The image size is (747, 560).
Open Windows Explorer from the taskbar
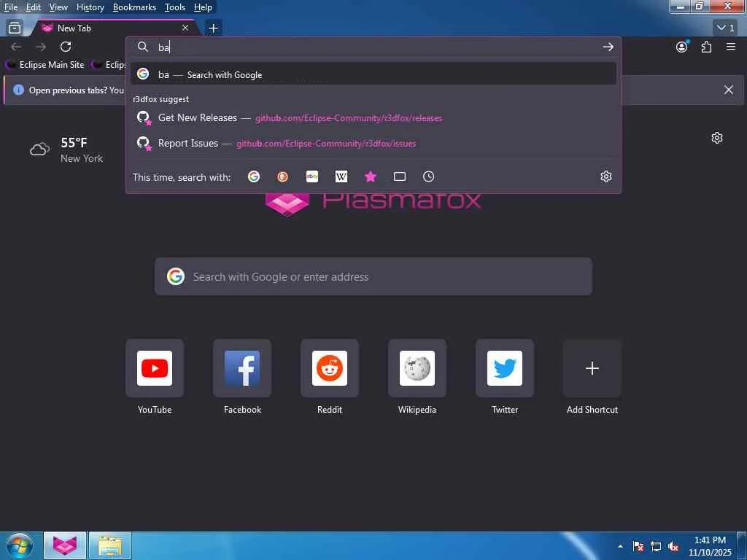[110, 545]
